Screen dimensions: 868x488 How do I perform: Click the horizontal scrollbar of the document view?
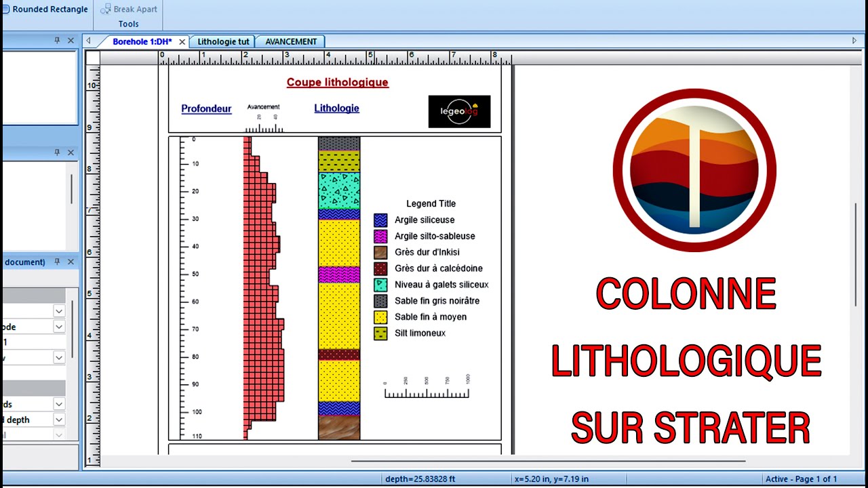click(548, 461)
